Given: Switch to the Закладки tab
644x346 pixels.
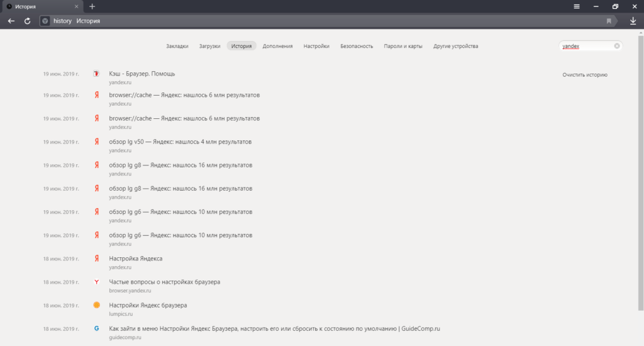Looking at the screenshot, I should coord(177,46).
